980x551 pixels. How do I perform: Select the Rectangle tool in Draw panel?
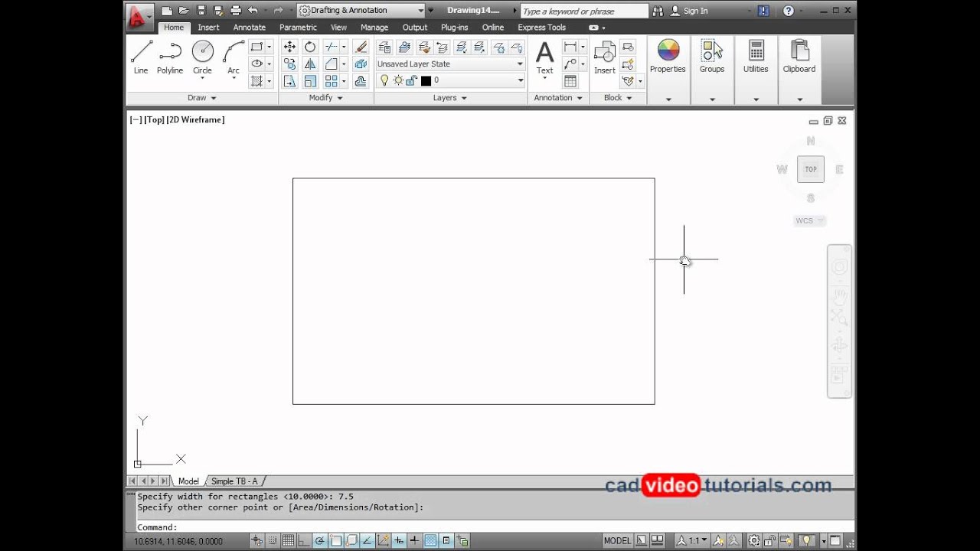(x=256, y=47)
